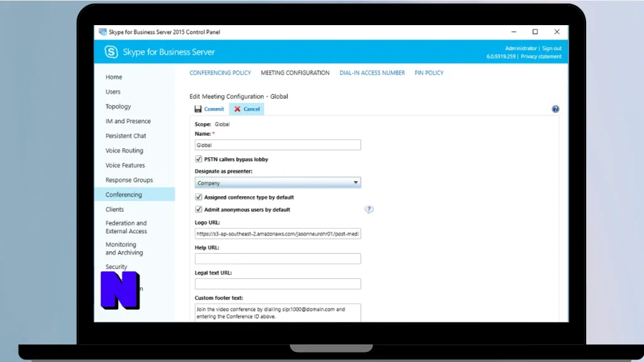Click the Custom footer text box
This screenshot has width=644, height=362.
pyautogui.click(x=277, y=313)
